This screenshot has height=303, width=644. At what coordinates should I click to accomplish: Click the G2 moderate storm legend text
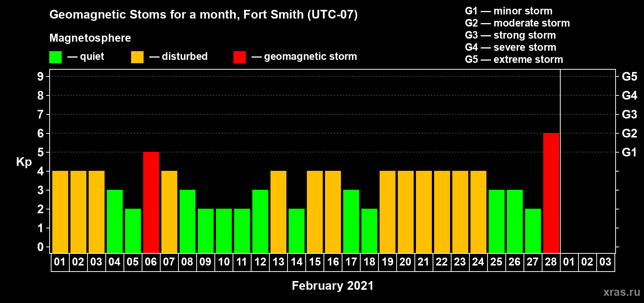click(x=517, y=23)
